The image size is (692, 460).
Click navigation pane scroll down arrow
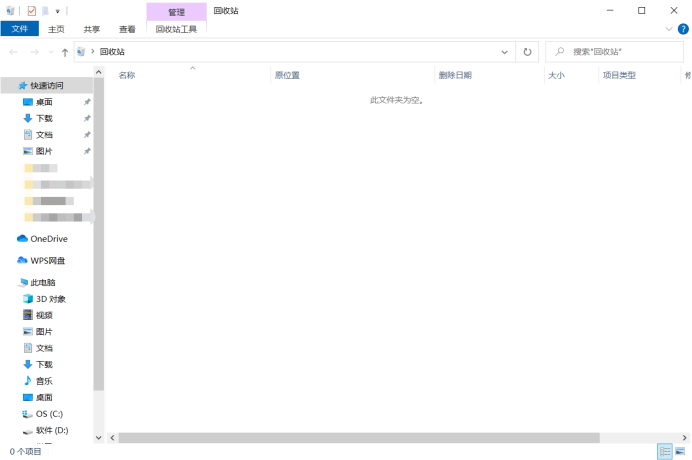[x=99, y=438]
